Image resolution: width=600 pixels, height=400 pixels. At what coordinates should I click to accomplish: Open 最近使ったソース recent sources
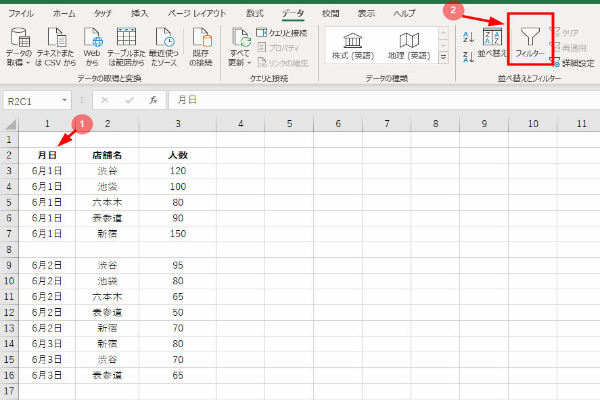click(159, 45)
